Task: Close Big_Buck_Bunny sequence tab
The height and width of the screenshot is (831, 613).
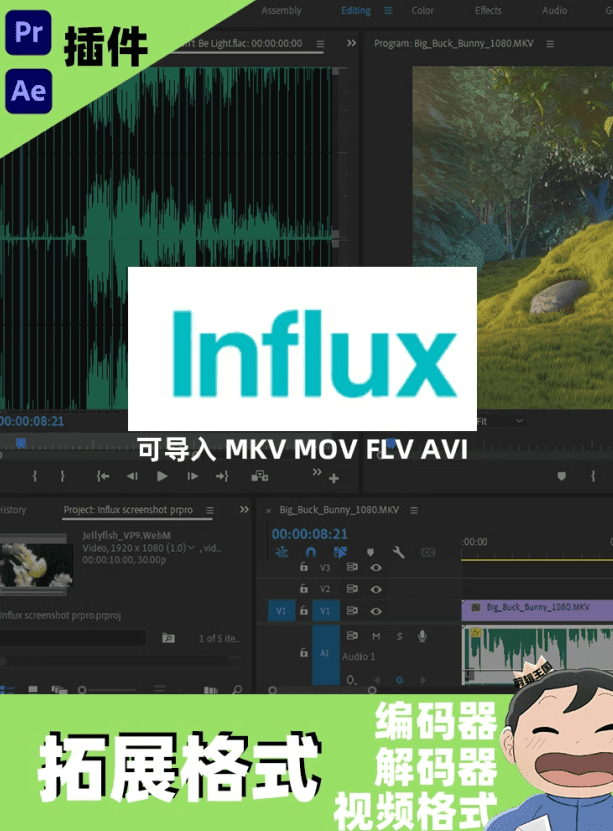Action: (269, 511)
